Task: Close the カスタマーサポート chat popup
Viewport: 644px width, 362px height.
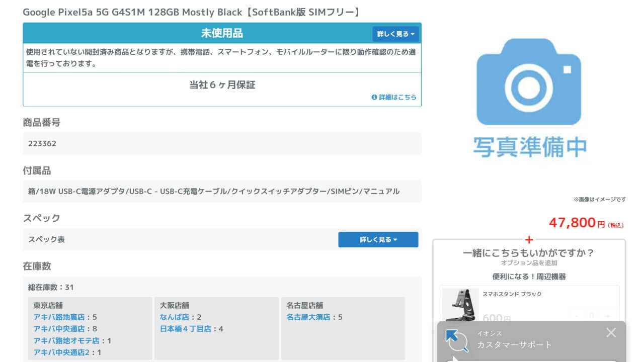Action: [x=611, y=332]
